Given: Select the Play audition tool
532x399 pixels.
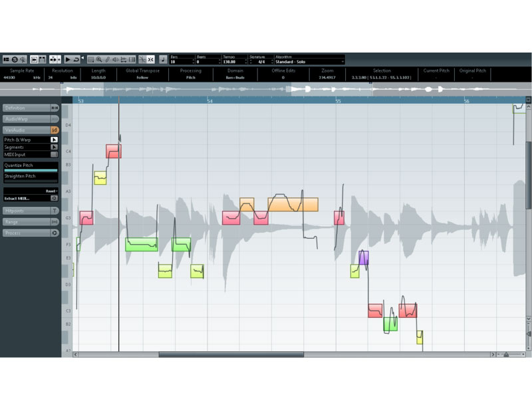Looking at the screenshot, I should 114,57.
